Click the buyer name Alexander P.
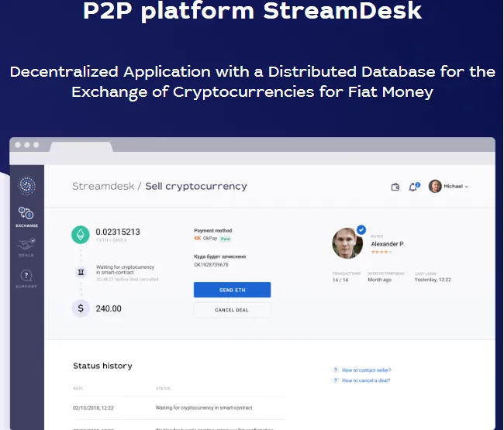Viewport: 504px width, 430px height. (x=388, y=244)
